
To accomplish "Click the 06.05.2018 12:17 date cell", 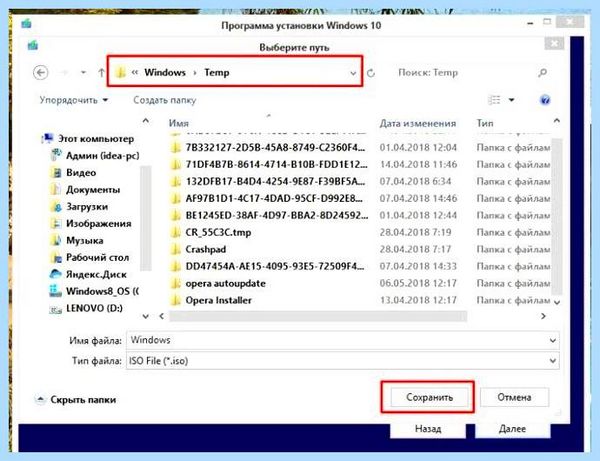I will [418, 283].
